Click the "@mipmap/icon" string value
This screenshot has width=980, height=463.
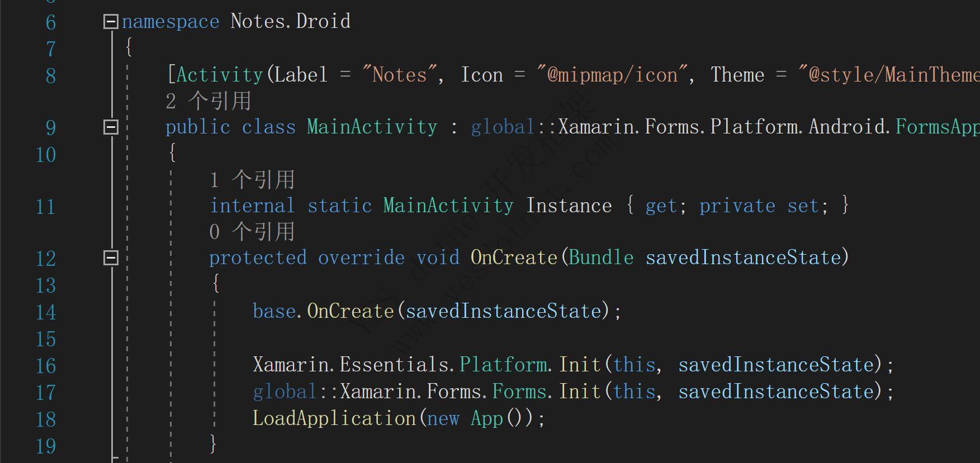(x=612, y=75)
